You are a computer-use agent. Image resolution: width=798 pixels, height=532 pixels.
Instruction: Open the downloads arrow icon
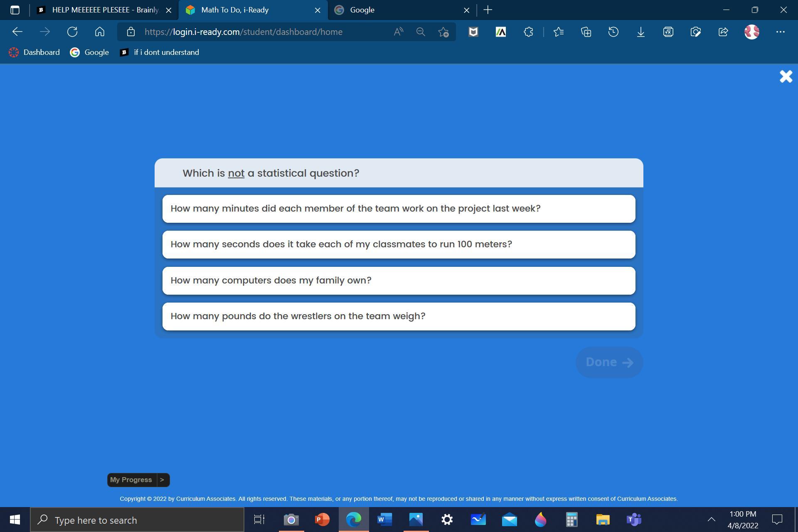pos(640,32)
